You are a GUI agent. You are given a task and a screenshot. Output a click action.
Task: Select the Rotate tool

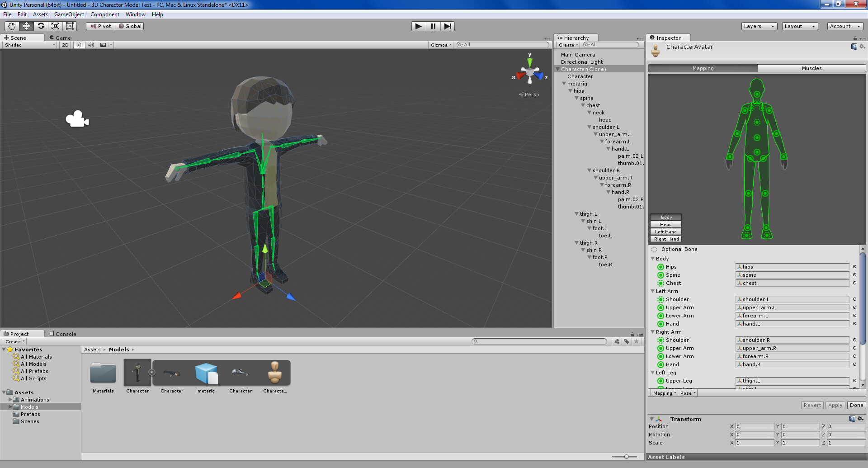click(41, 26)
